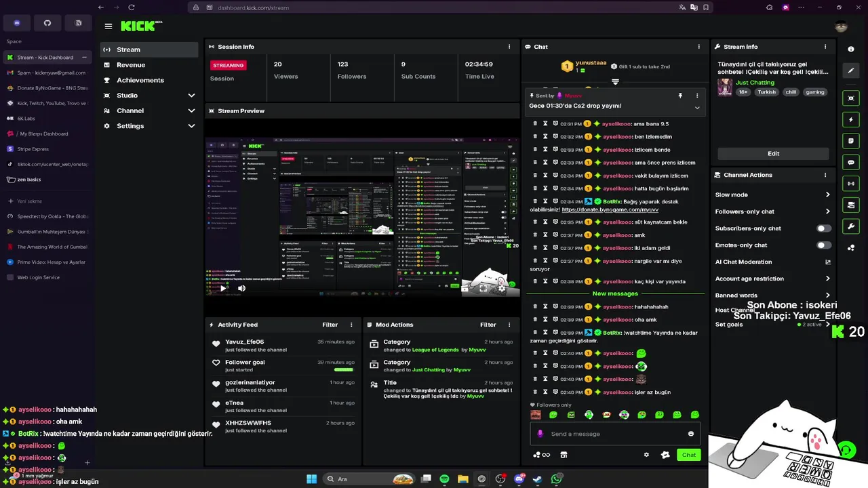Toggle Subscribers-only chat switch
This screenshot has width=868, height=488.
pos(824,228)
